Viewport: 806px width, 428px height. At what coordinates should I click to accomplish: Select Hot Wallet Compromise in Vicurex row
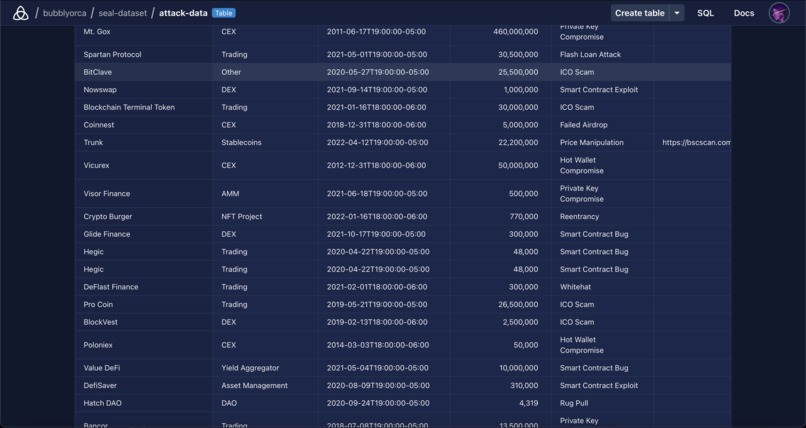pyautogui.click(x=602, y=165)
